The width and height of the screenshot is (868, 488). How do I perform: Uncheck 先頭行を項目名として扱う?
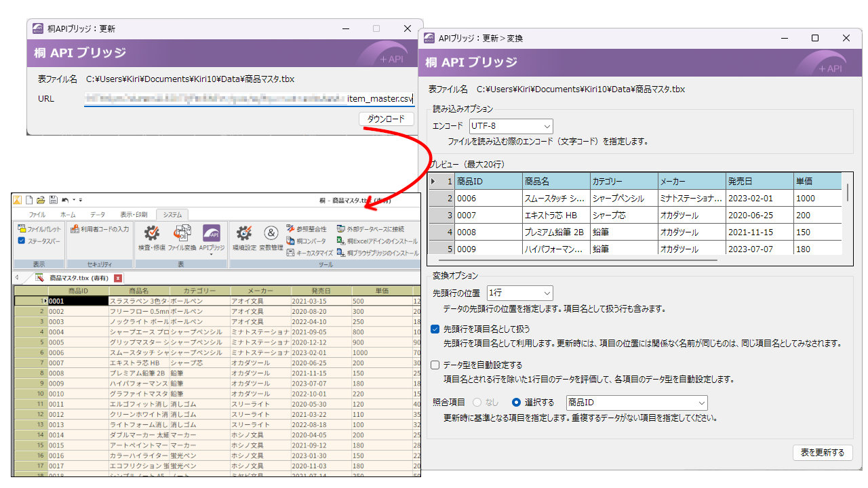435,329
